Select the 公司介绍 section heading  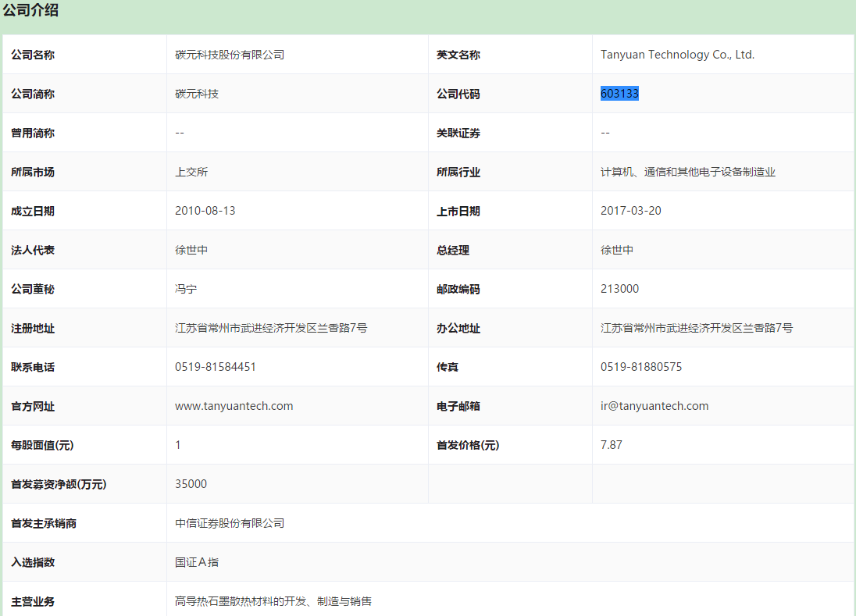tap(30, 11)
